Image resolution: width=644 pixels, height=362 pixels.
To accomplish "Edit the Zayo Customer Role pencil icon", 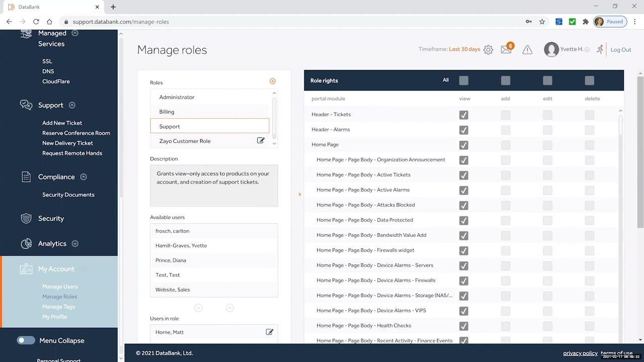I will [x=261, y=141].
